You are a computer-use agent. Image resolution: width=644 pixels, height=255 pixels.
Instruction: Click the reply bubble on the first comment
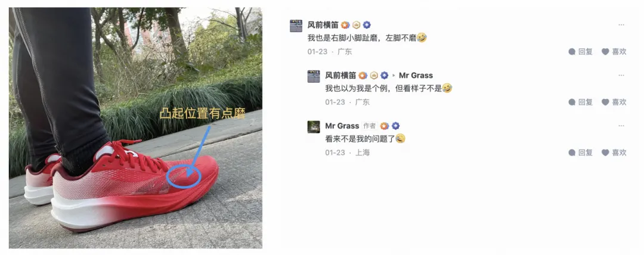tap(572, 51)
